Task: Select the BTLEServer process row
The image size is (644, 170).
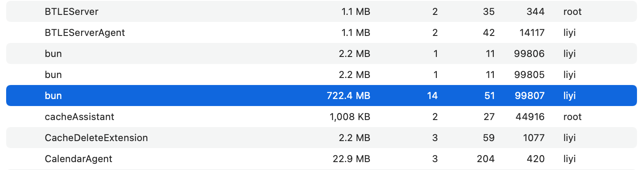Action: [x=322, y=11]
